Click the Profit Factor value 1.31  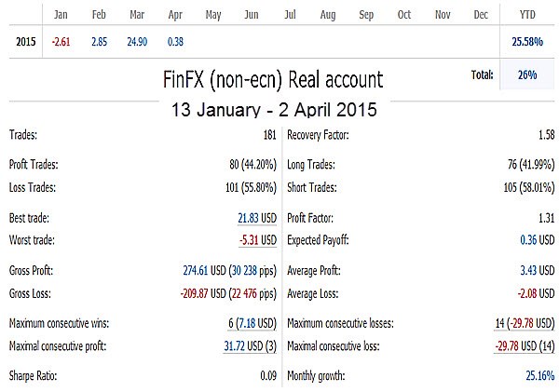(547, 218)
